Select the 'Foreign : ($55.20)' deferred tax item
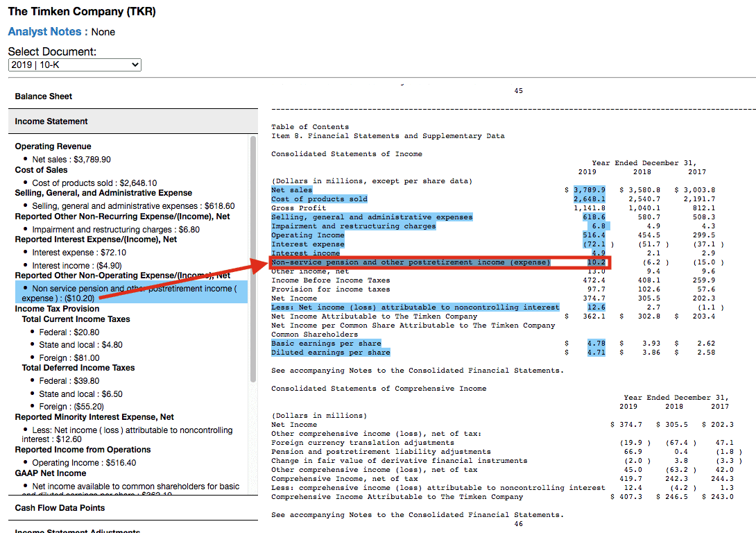This screenshot has height=533, width=756. pyautogui.click(x=71, y=407)
